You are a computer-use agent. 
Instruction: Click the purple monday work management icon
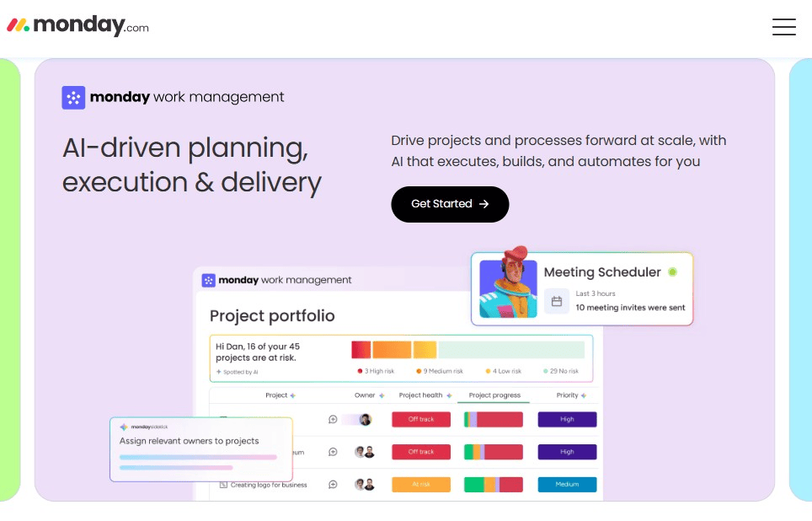pos(73,98)
